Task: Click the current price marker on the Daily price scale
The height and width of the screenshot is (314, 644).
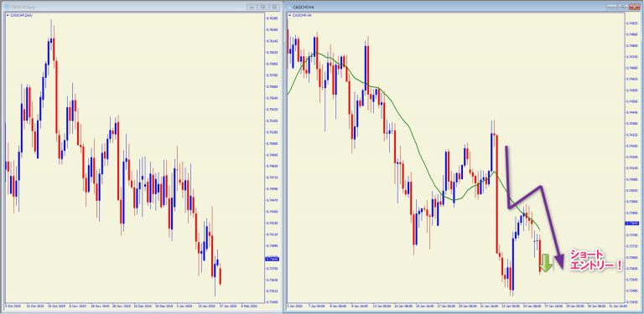Action: (272, 259)
